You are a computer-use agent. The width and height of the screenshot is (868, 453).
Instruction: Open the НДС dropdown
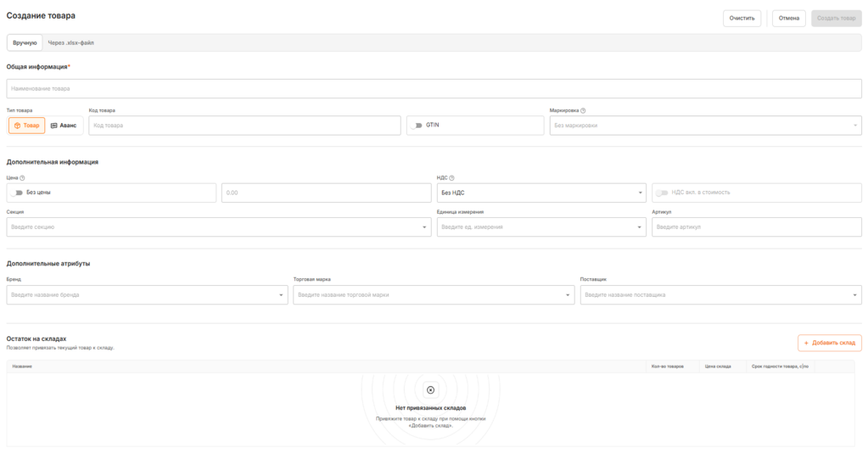540,193
